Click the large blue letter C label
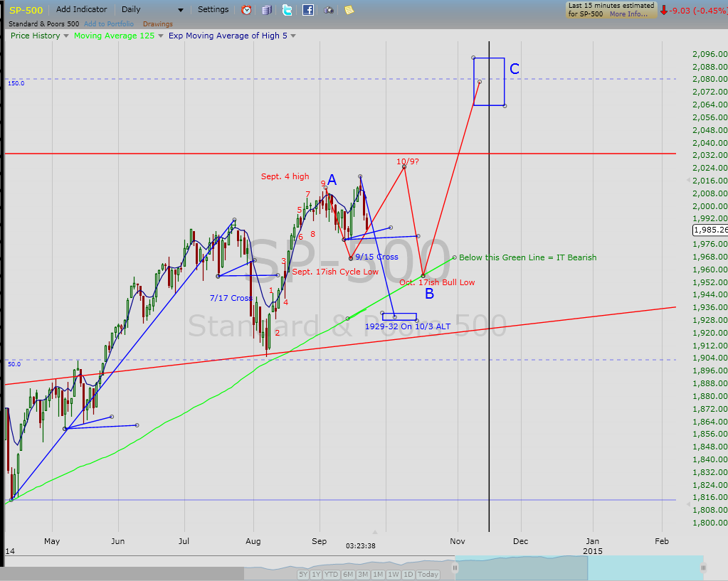 click(x=515, y=69)
